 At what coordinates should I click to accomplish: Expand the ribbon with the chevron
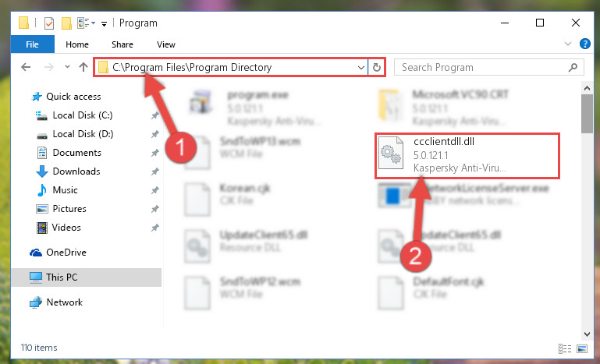(x=568, y=44)
